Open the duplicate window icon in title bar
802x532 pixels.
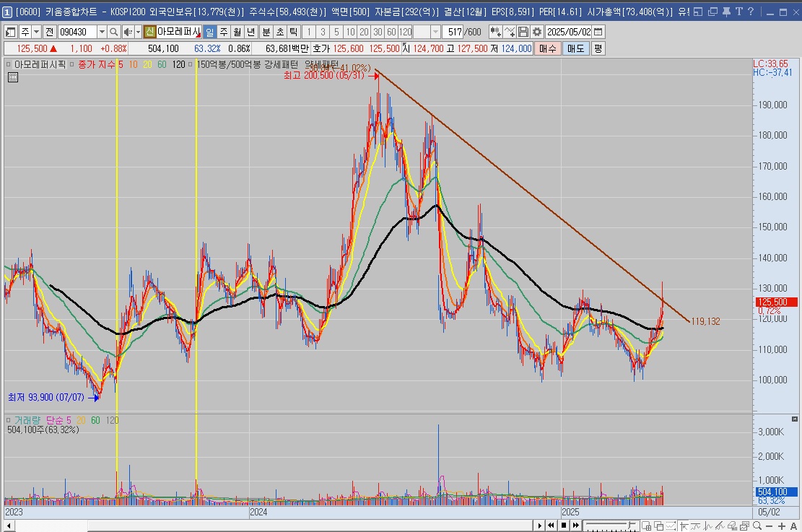[x=712, y=12]
